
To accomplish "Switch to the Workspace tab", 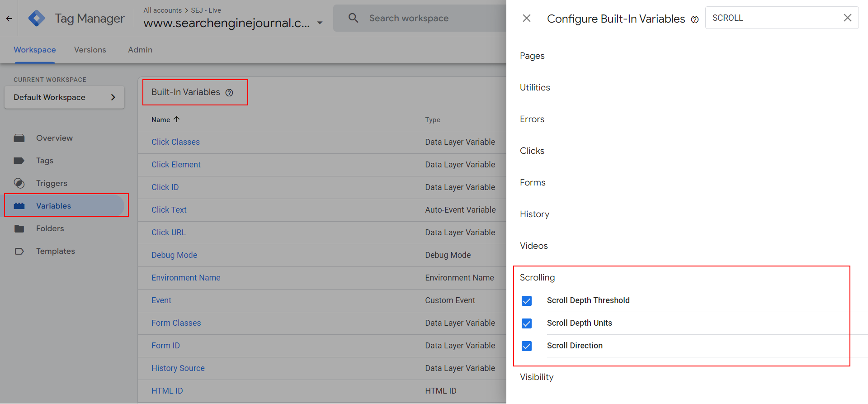I will pyautogui.click(x=35, y=50).
